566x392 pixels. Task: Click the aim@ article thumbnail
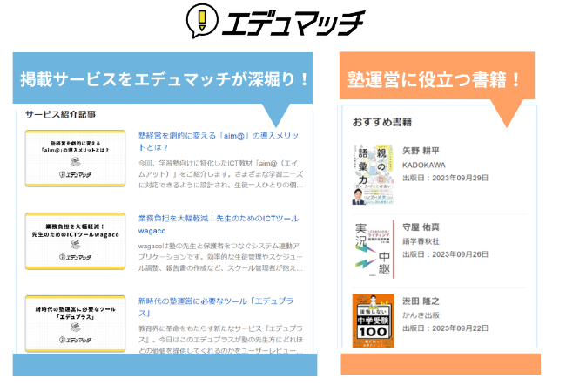[x=76, y=159]
